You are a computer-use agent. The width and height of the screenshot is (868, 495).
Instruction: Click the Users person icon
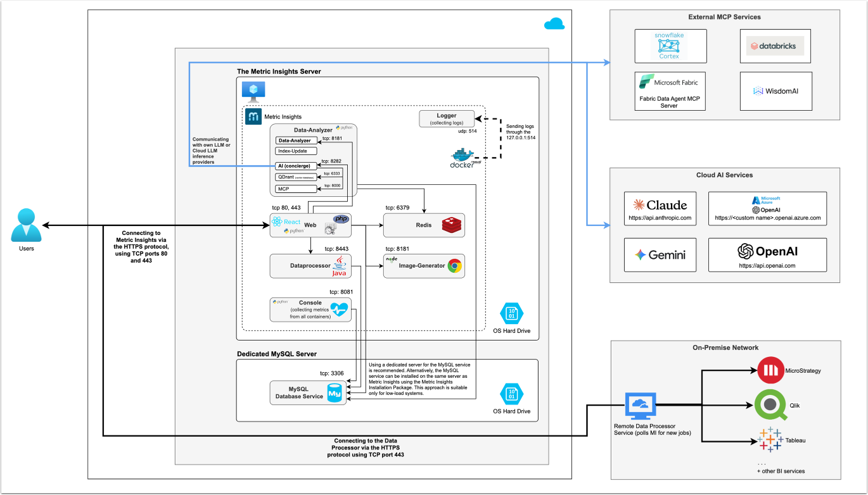point(26,225)
